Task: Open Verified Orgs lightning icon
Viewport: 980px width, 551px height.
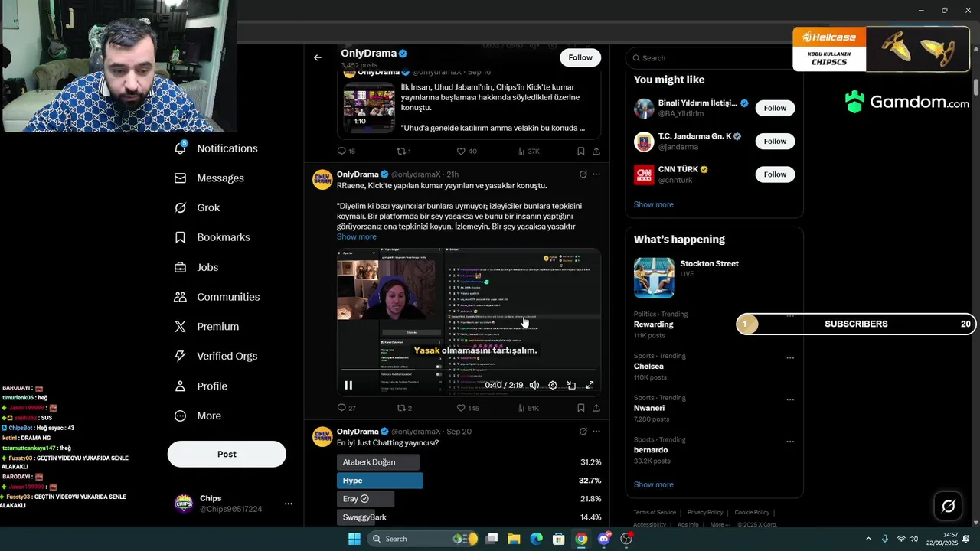Action: coord(181,356)
